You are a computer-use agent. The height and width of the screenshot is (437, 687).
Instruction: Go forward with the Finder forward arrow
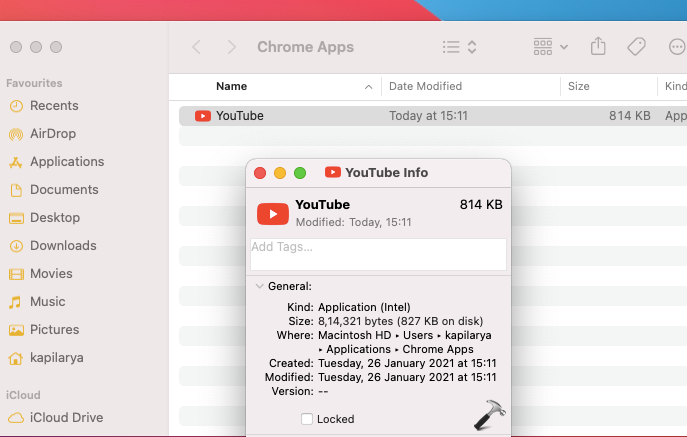click(231, 47)
